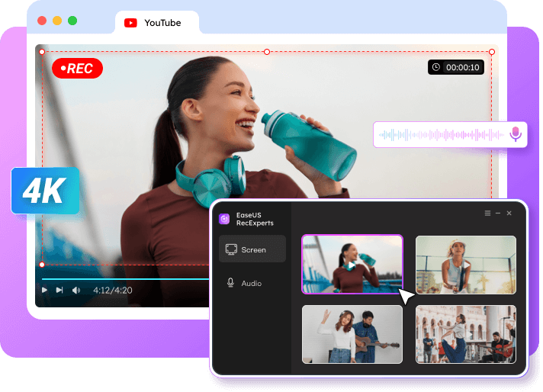Skip to next video with the next button
Viewport: 543px width, 392px height.
(x=59, y=290)
